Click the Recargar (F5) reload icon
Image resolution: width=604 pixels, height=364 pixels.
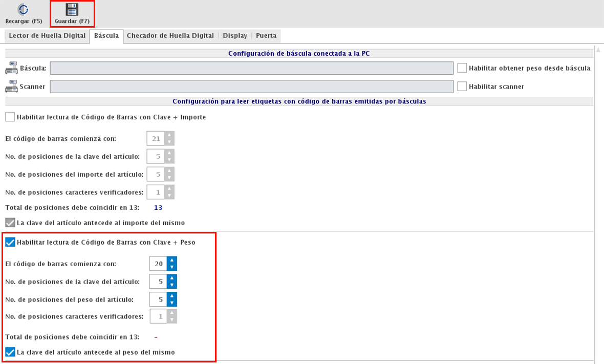(23, 9)
